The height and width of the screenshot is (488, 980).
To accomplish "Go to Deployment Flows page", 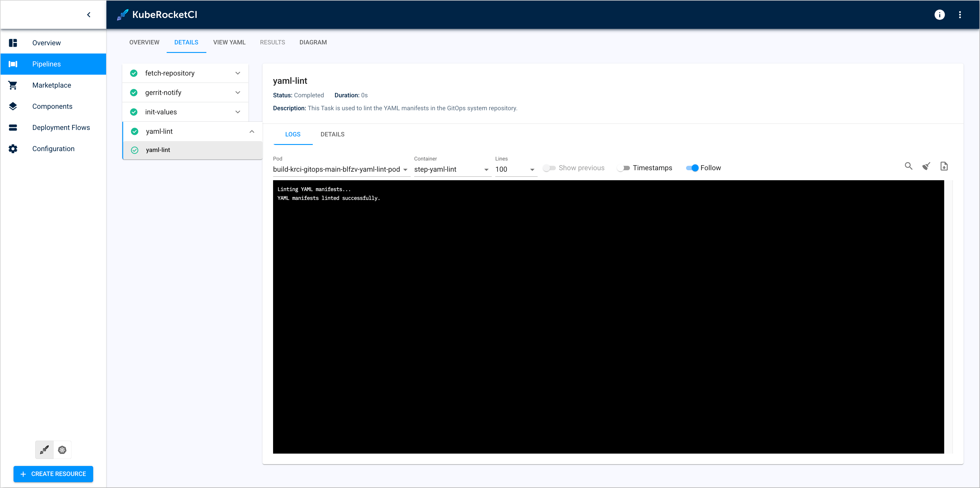I will tap(61, 127).
